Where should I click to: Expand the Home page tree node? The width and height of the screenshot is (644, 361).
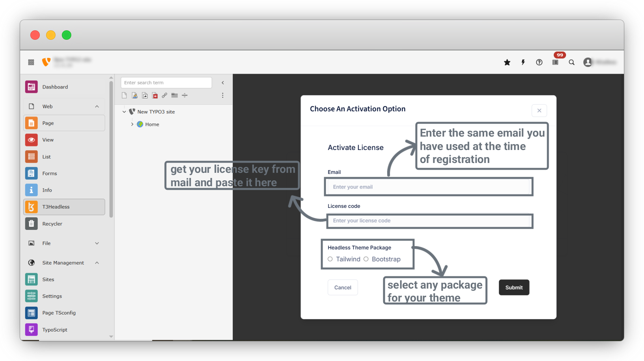[x=132, y=124]
